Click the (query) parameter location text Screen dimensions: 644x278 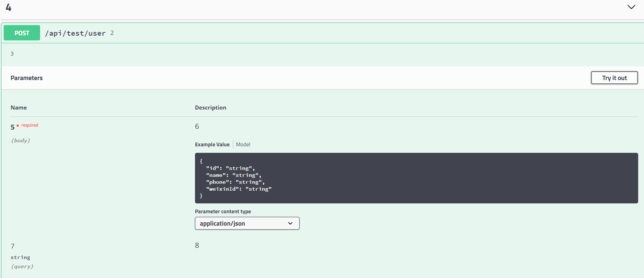(22, 266)
